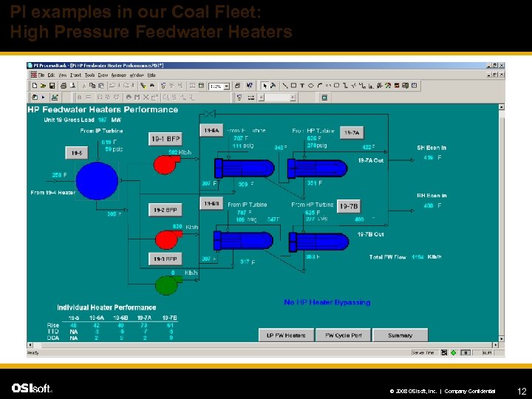This screenshot has width=532, height=399.
Task: Click the horizontal scrollbar left arrow
Action: (30, 345)
